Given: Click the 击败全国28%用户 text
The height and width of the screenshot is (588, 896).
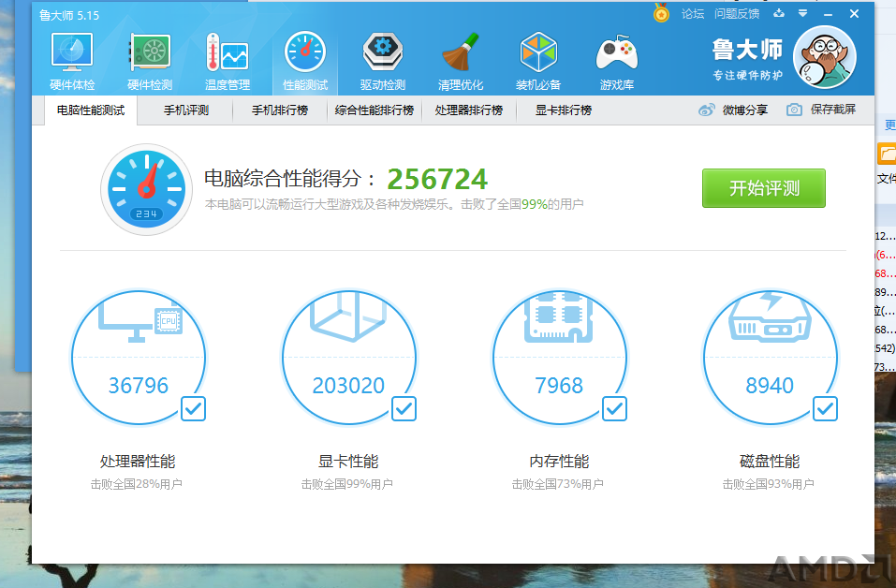Looking at the screenshot, I should (x=137, y=484).
